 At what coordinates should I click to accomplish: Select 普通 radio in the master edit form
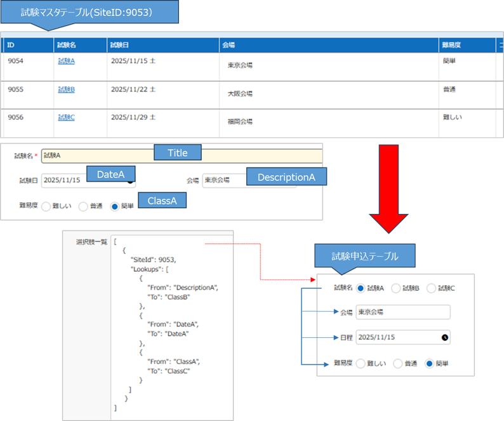pos(83,206)
